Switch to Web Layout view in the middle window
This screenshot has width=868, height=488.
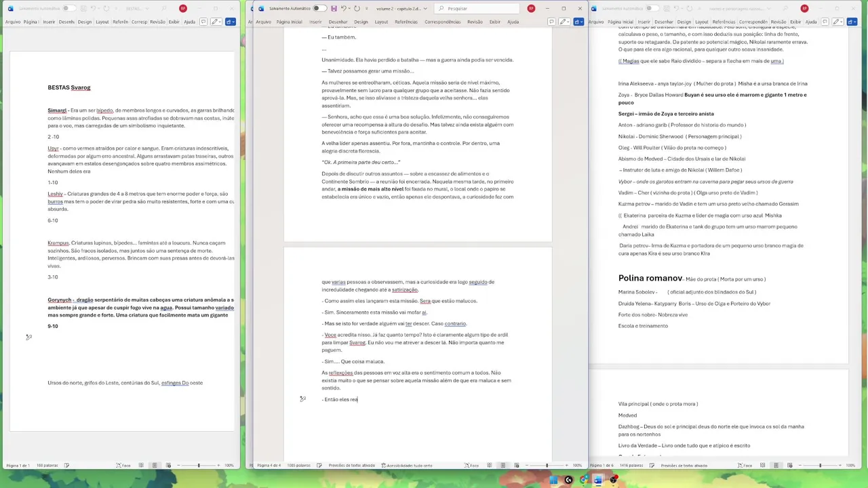[517, 466]
